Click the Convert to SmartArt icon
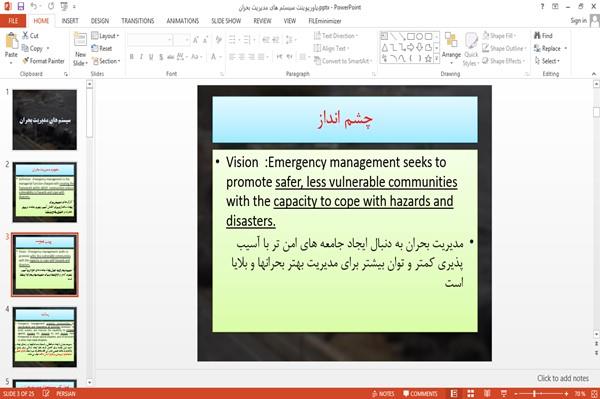 point(317,60)
